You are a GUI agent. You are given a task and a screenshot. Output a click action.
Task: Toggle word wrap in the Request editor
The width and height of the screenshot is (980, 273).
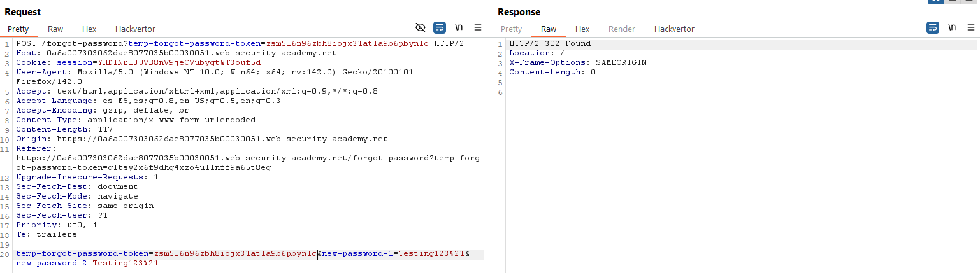pos(440,27)
